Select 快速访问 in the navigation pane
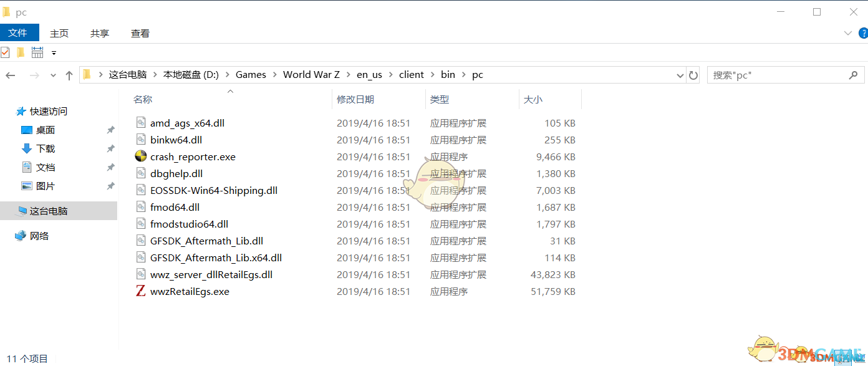This screenshot has height=366, width=868. pos(49,112)
